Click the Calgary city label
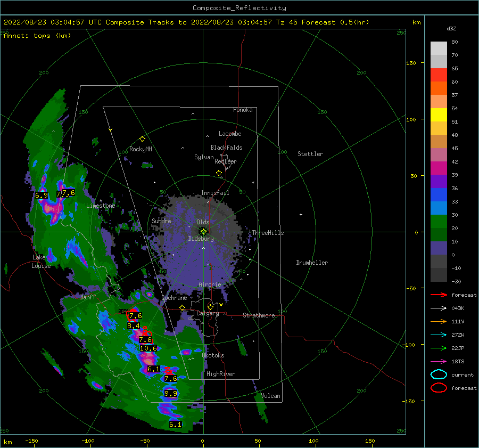Image resolution: width=479 pixels, height=448 pixels. coord(208,313)
